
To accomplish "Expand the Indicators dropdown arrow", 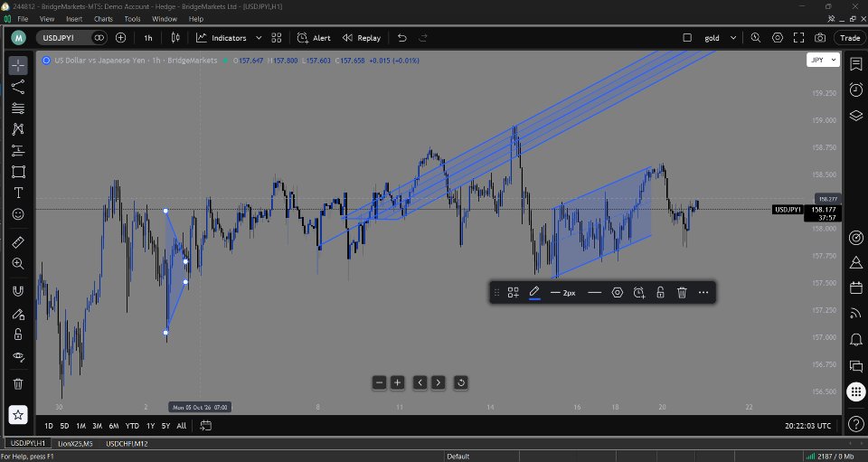I will [259, 38].
